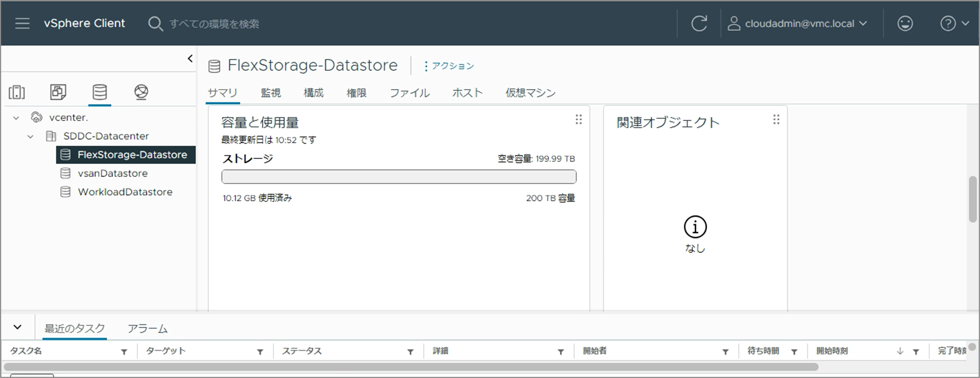980x378 pixels.
Task: Open the ホスト tab
Action: [x=468, y=92]
